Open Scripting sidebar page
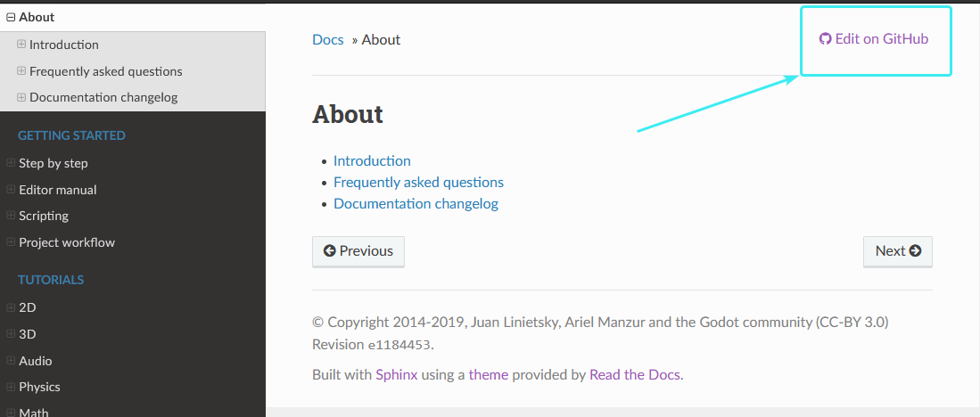This screenshot has height=417, width=980. point(44,216)
